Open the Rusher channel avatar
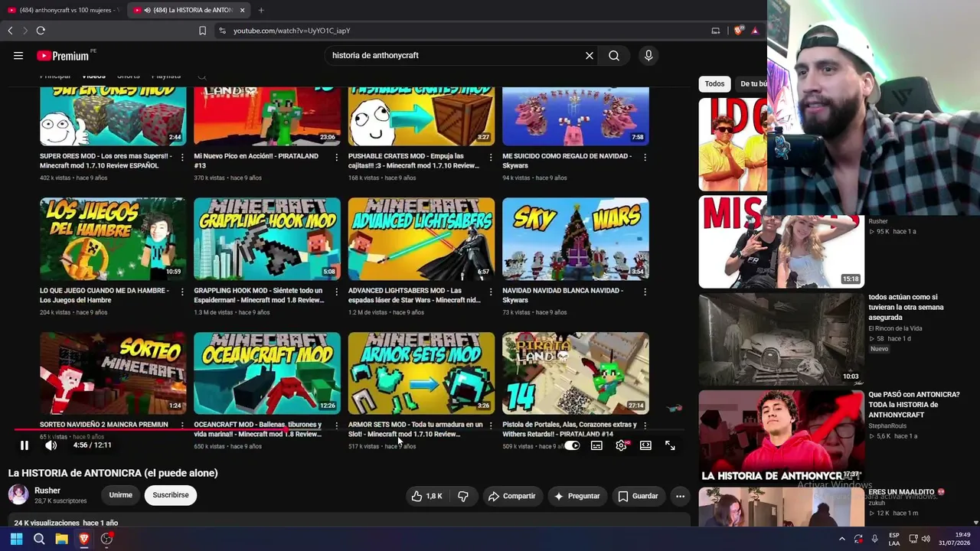This screenshot has width=980, height=551. 18,494
